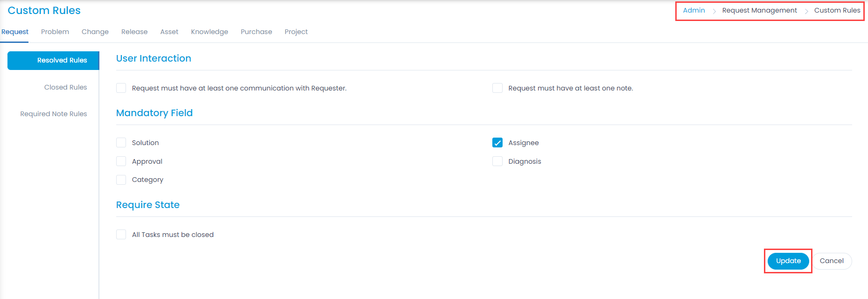Viewport: 868px width, 299px height.
Task: Open Closed Rules in the sidebar
Action: coord(65,87)
